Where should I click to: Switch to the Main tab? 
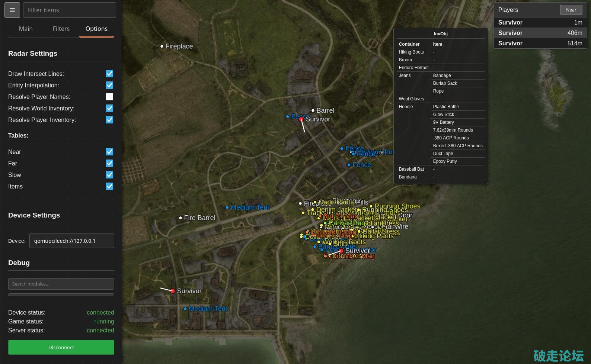click(x=26, y=29)
